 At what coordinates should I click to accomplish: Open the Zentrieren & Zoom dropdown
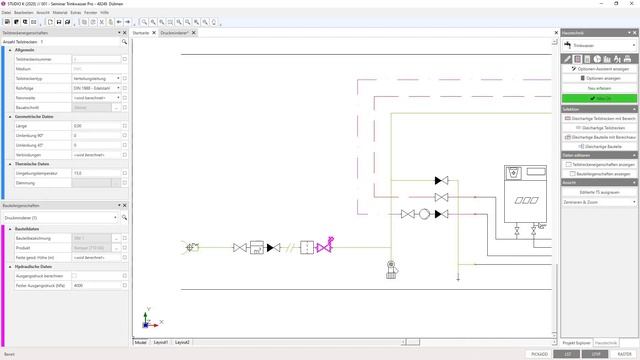(633, 202)
